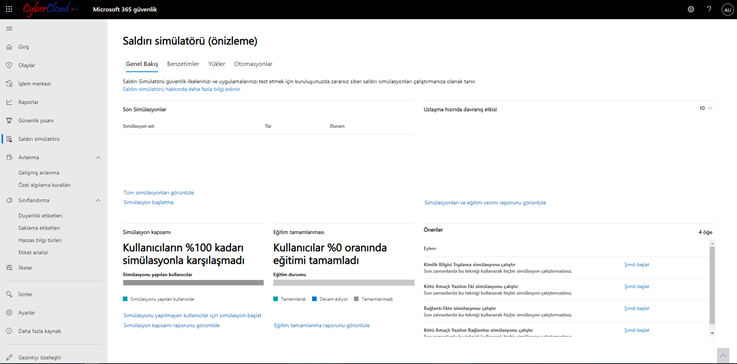This screenshot has height=364, width=737.
Task: Collapse the Avlanma section chevron
Action: click(x=98, y=157)
